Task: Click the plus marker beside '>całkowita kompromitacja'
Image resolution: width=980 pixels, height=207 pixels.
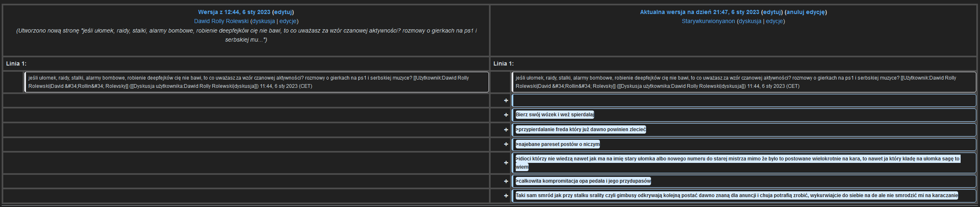Action: [506, 181]
